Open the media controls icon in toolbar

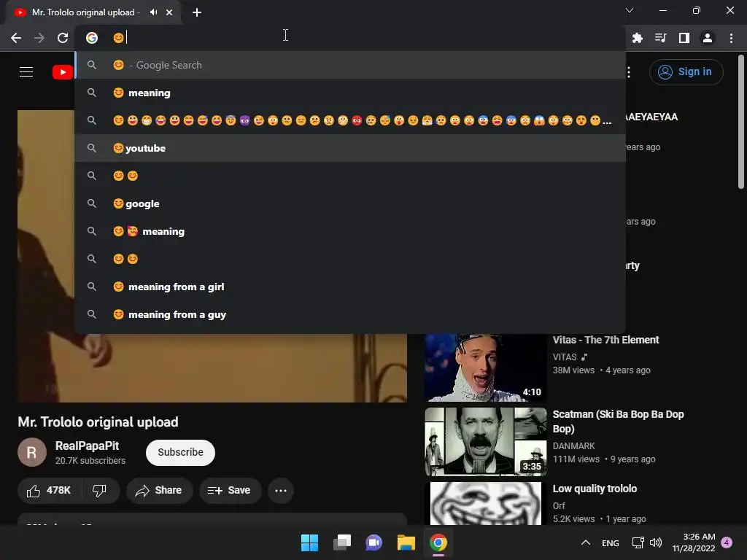(660, 38)
